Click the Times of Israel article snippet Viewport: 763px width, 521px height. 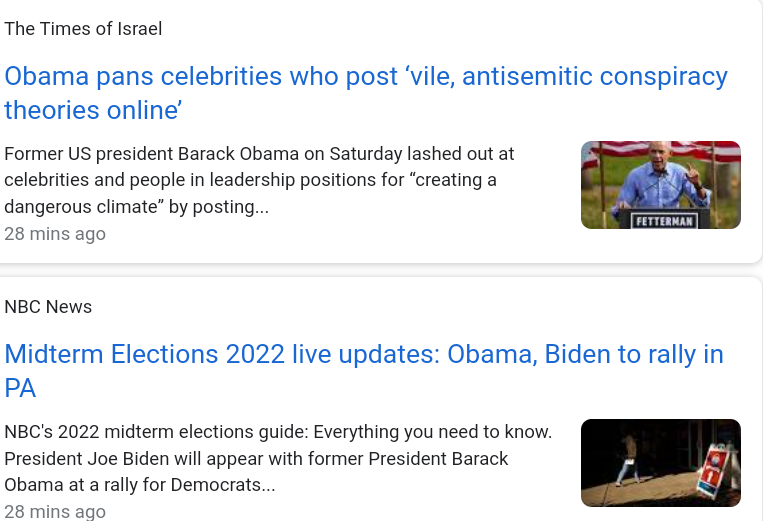point(258,181)
